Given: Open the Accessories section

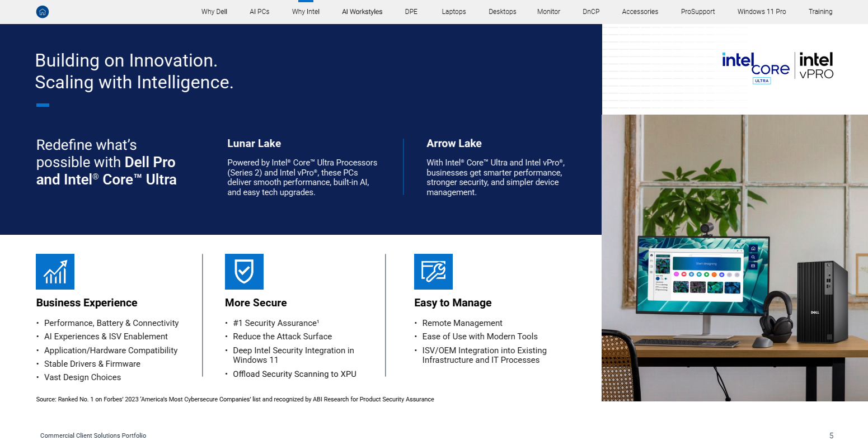Looking at the screenshot, I should [x=640, y=12].
